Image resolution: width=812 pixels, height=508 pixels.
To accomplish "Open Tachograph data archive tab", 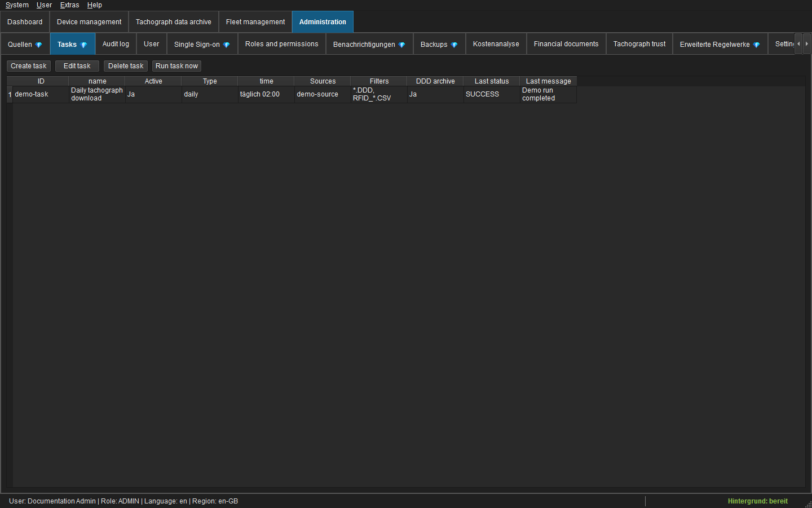I will pos(174,22).
